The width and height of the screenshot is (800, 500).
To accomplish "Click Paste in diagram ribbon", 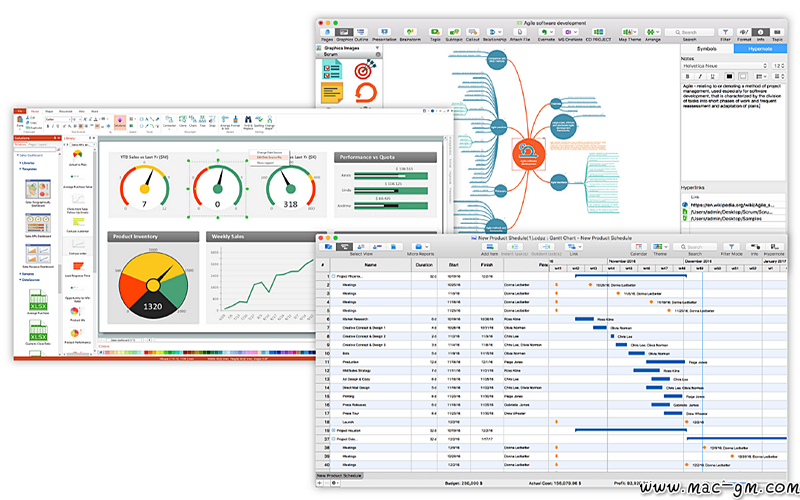I will 20,121.
